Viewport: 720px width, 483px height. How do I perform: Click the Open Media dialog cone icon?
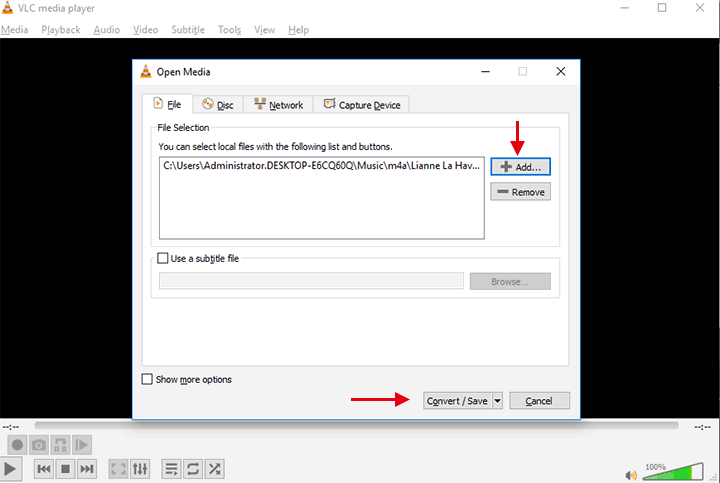146,72
